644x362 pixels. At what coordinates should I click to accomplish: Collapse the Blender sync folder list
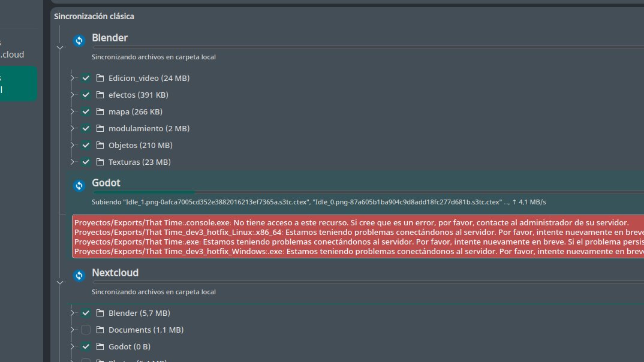(x=60, y=47)
